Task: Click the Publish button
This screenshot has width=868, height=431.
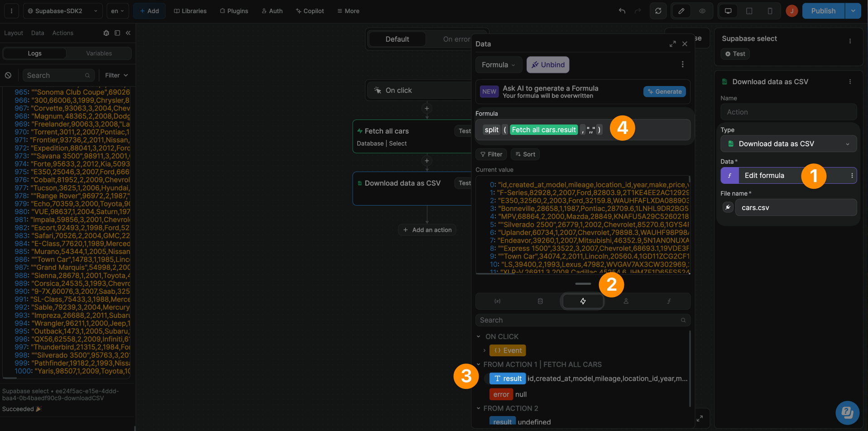Action: pos(823,11)
